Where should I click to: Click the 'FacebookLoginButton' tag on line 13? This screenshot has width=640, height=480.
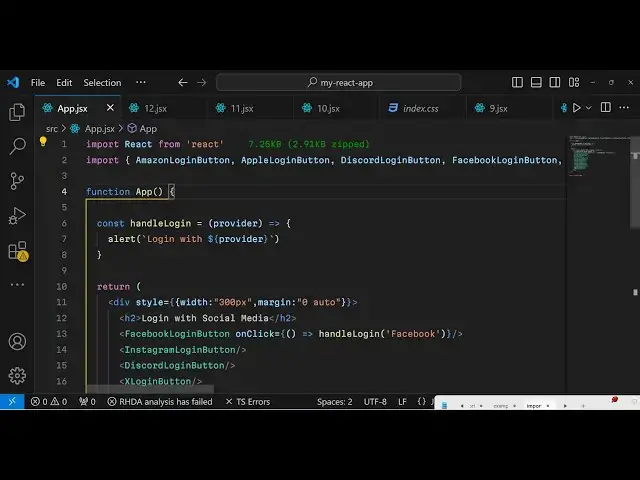tap(177, 334)
